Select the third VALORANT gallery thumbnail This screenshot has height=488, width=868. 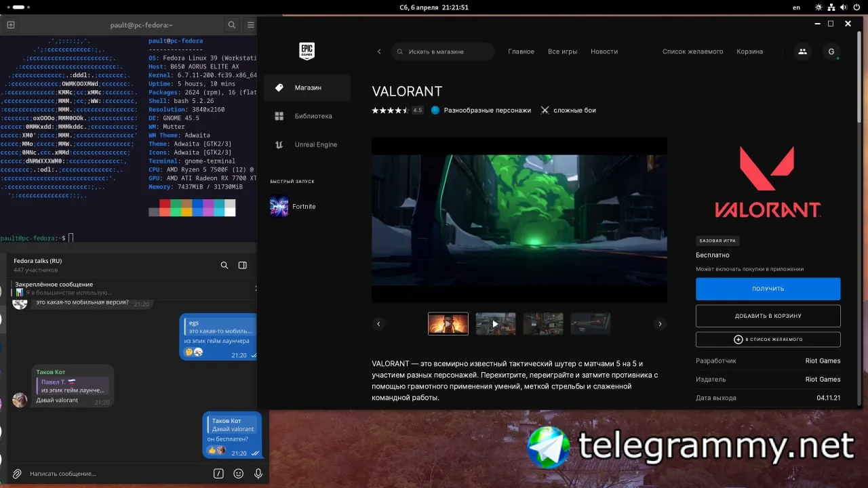tap(543, 324)
